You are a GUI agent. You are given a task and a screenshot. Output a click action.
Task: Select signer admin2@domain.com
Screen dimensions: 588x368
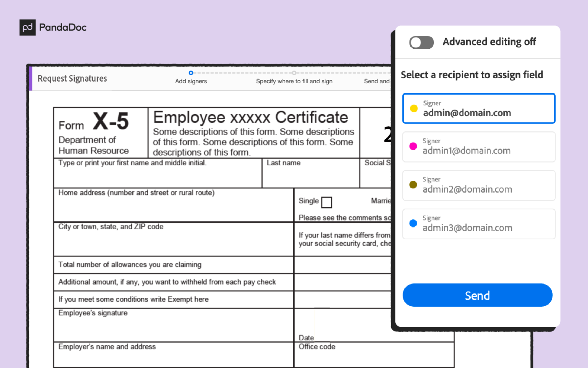(x=478, y=185)
